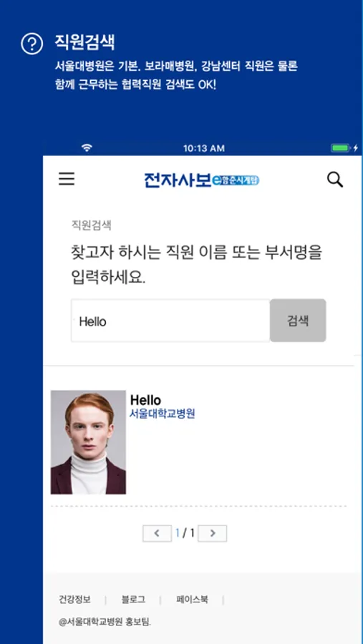
Task: Open the hamburger menu icon
Action: tap(67, 179)
